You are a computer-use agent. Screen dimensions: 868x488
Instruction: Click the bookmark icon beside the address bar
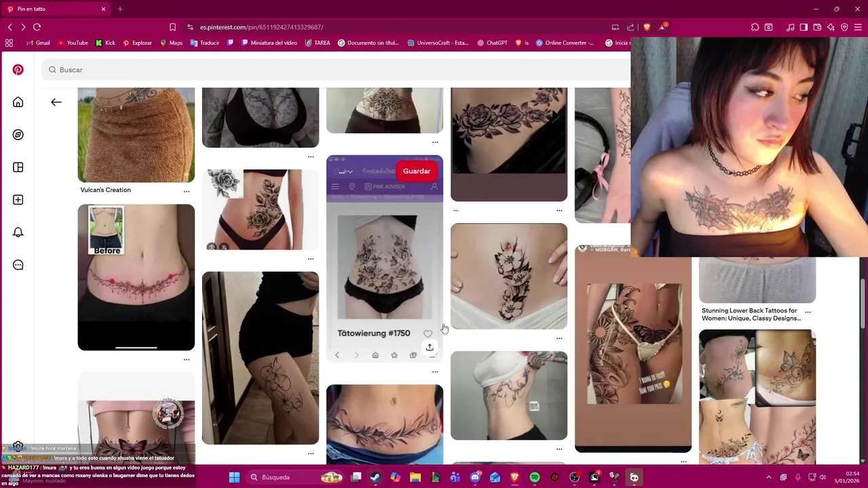pyautogui.click(x=172, y=27)
